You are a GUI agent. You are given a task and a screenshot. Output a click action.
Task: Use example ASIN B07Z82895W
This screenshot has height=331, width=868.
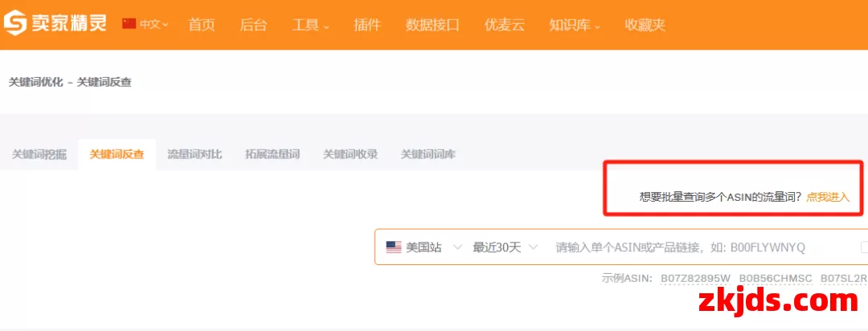tap(696, 278)
